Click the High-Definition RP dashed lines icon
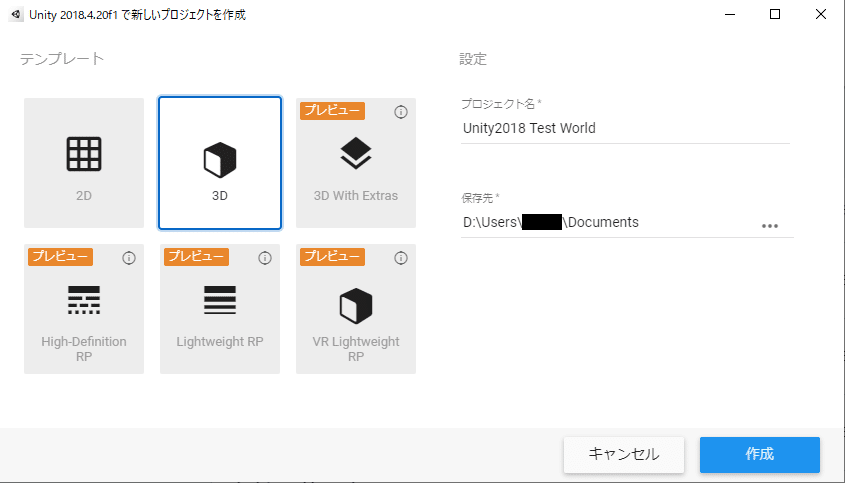 pos(84,300)
